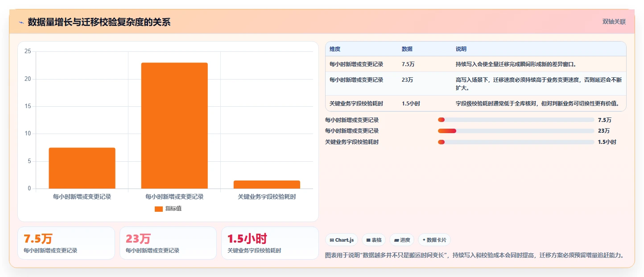Screen dimensions: 644x277
Task: Click the 1.5小时 cell in the table
Action: tap(411, 104)
